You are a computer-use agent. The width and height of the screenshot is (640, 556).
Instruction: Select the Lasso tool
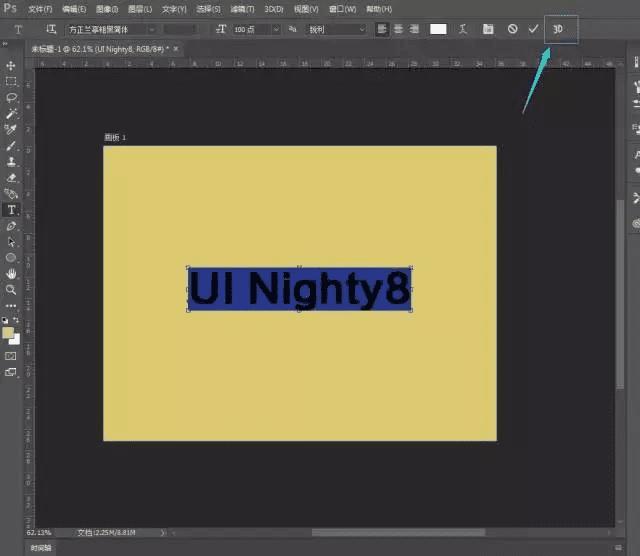pyautogui.click(x=12, y=98)
